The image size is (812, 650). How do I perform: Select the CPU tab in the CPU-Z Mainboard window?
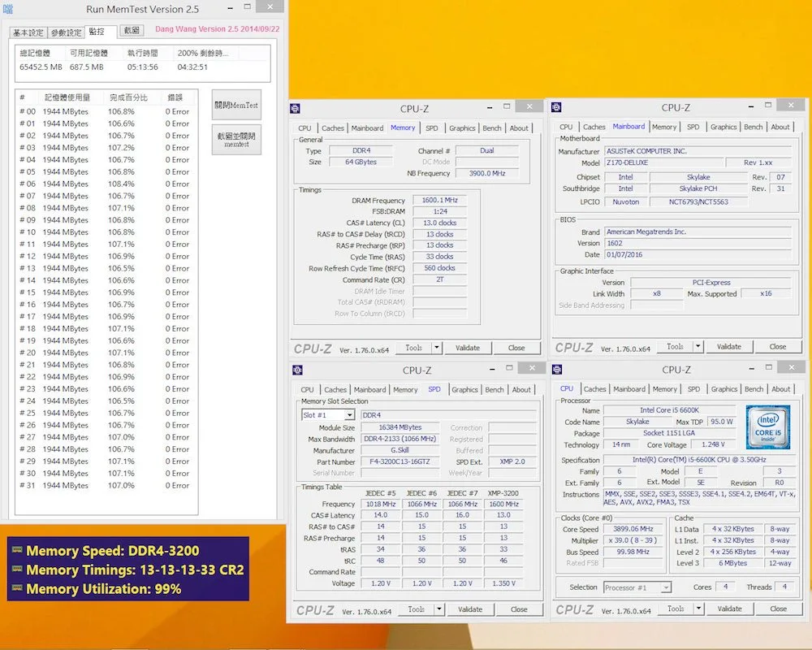pos(566,127)
